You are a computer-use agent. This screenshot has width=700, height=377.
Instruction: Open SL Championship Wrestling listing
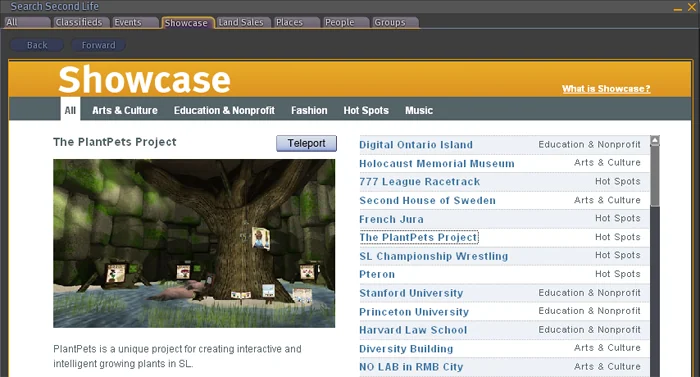point(433,256)
